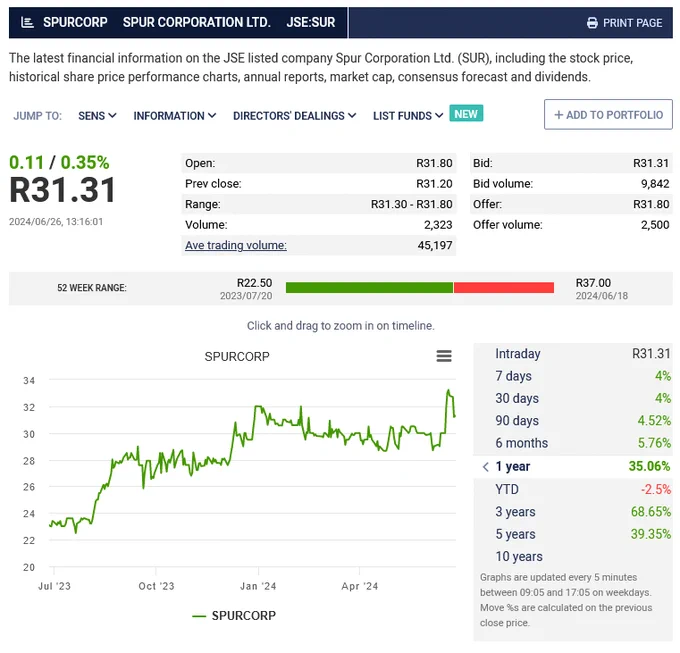Select the 5 years chart period

click(572, 534)
